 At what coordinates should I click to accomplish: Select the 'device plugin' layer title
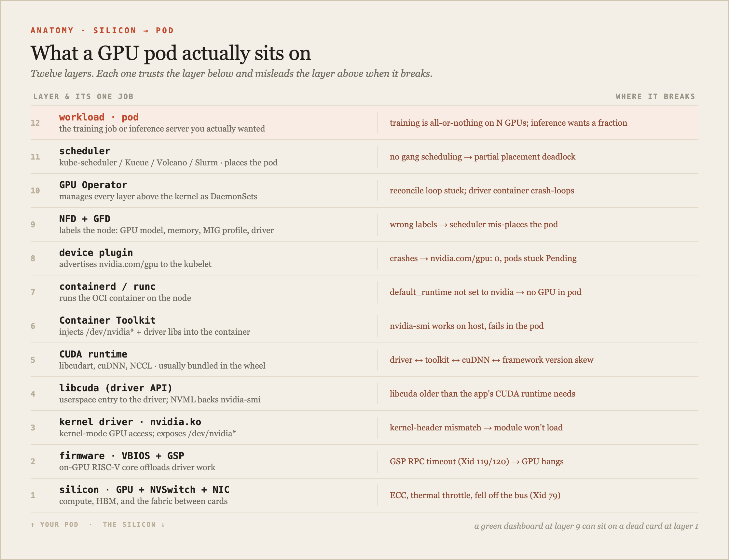(x=96, y=253)
